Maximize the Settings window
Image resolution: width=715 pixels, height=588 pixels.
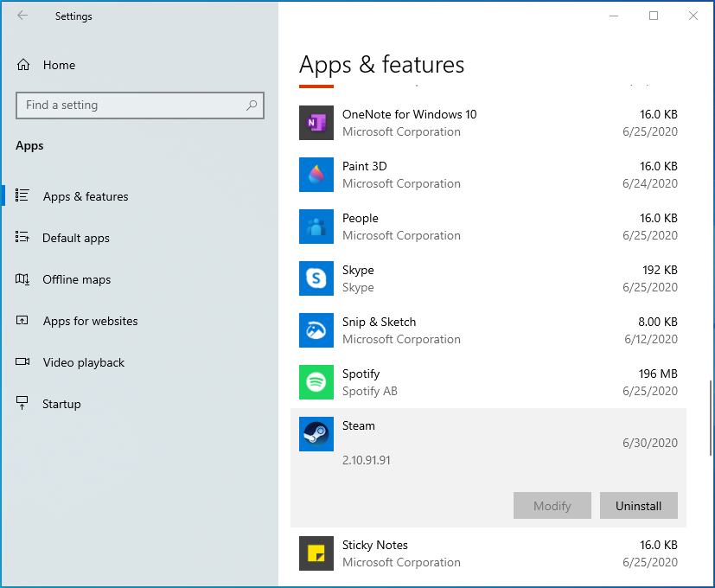tap(654, 16)
